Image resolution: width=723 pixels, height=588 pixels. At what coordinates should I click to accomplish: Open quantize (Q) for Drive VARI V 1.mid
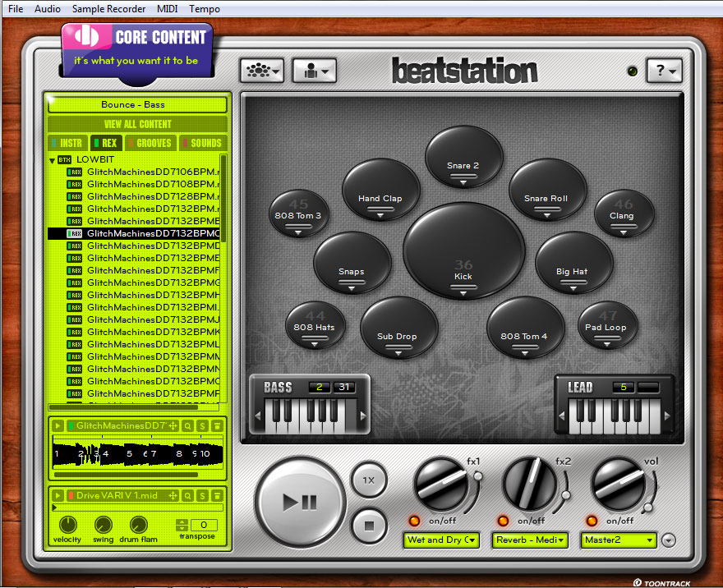187,496
